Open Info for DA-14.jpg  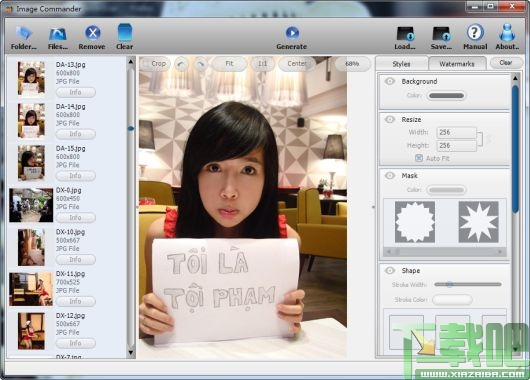point(75,134)
